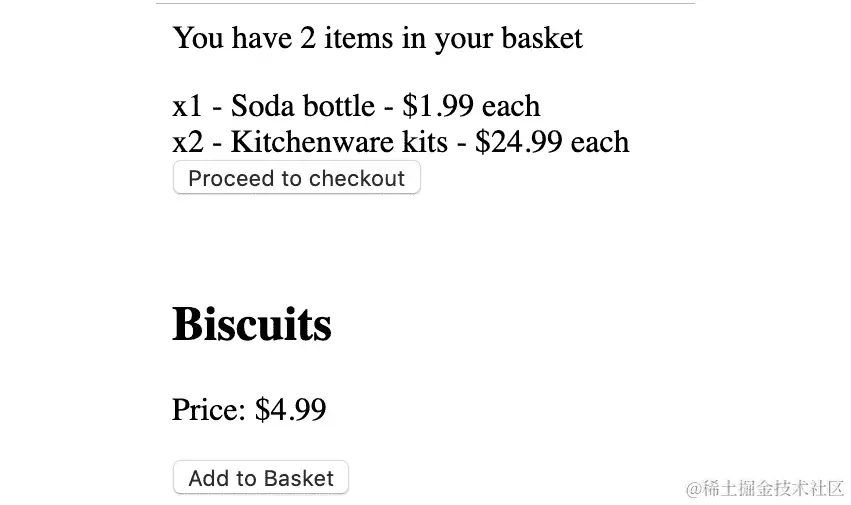Click the 'Price:' label under Biscuits
The height and width of the screenshot is (505, 851).
[x=209, y=410]
